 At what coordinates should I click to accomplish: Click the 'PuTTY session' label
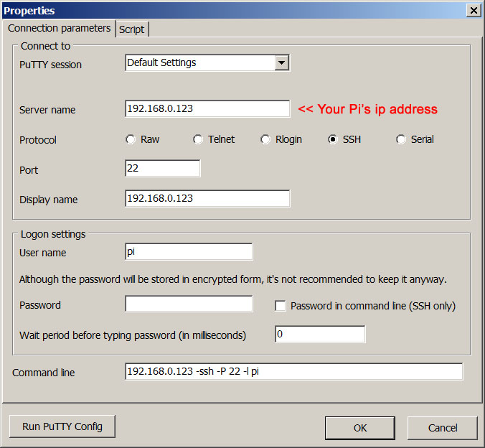[50, 65]
